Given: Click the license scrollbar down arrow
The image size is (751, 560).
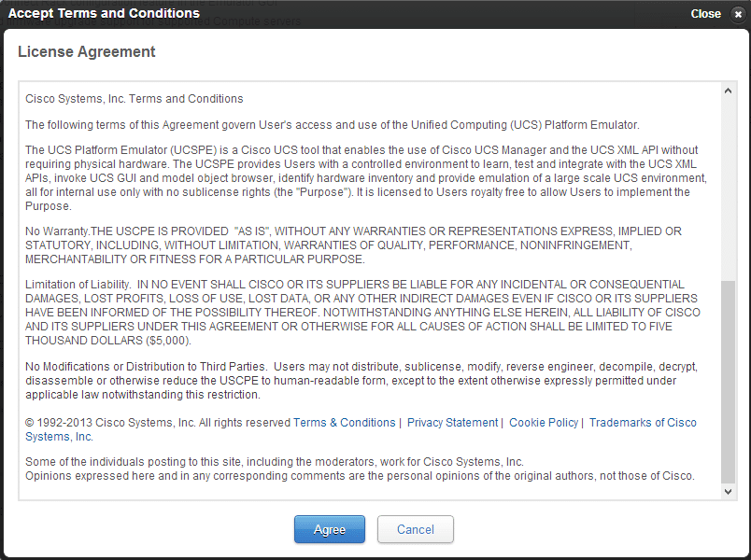Looking at the screenshot, I should click(729, 491).
